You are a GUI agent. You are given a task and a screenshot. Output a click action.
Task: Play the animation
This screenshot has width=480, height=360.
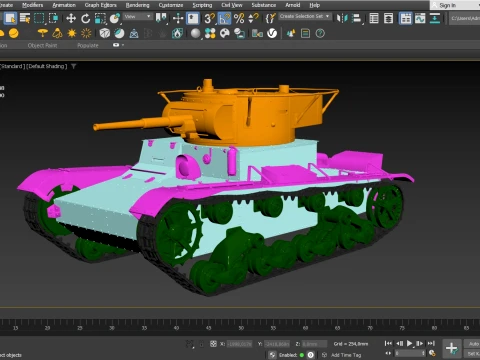(409, 343)
